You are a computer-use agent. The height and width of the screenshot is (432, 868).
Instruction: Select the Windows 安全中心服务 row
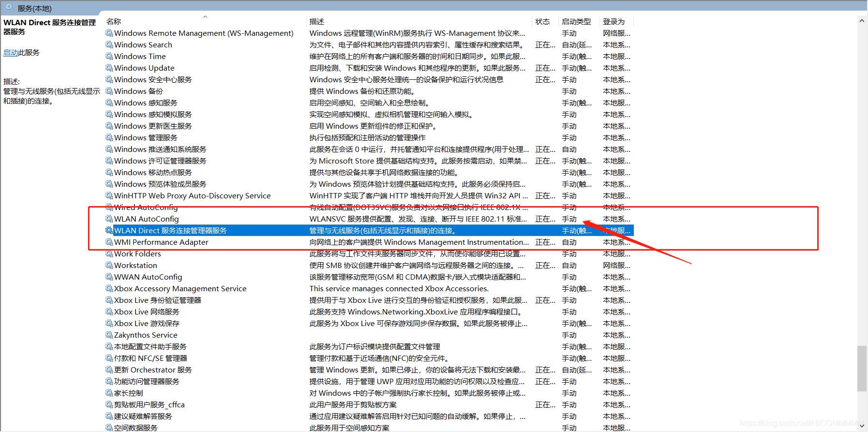[x=369, y=79]
